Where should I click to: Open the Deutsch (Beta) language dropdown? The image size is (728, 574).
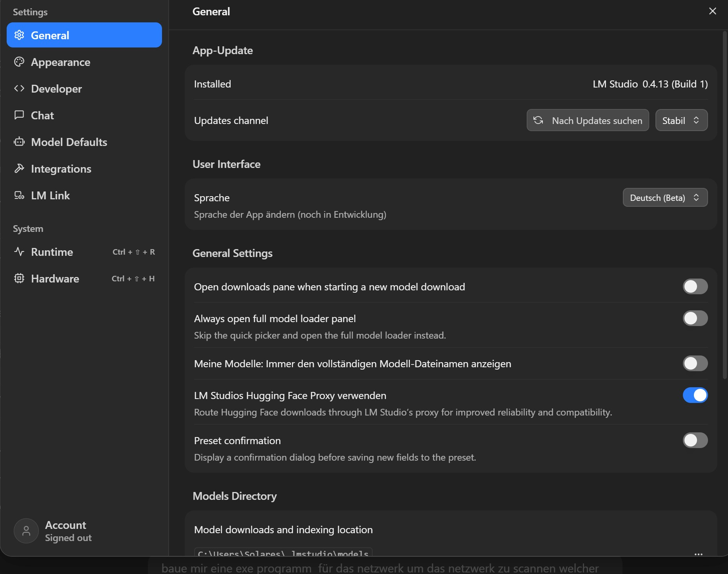[x=665, y=197]
